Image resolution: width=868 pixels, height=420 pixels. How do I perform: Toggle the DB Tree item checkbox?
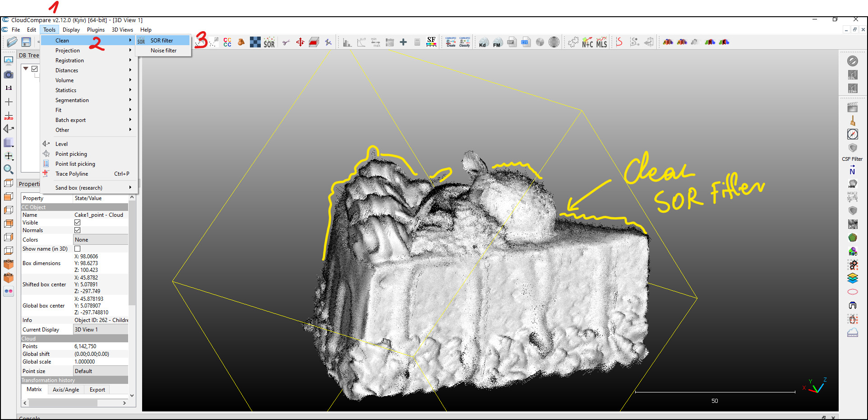pyautogui.click(x=34, y=69)
